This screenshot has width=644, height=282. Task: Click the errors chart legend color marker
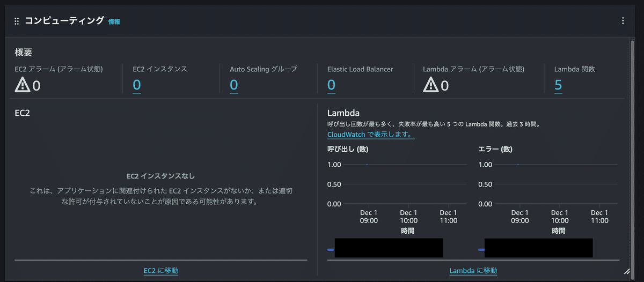(481, 250)
